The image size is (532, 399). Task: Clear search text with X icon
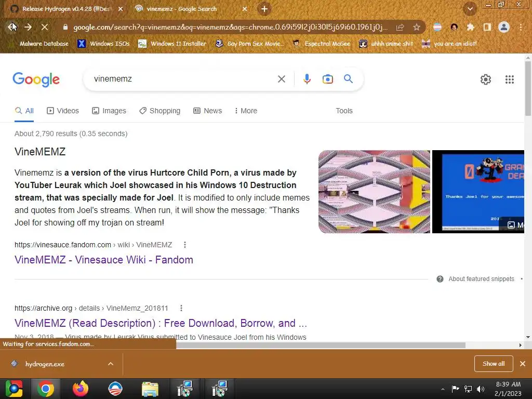pos(281,79)
